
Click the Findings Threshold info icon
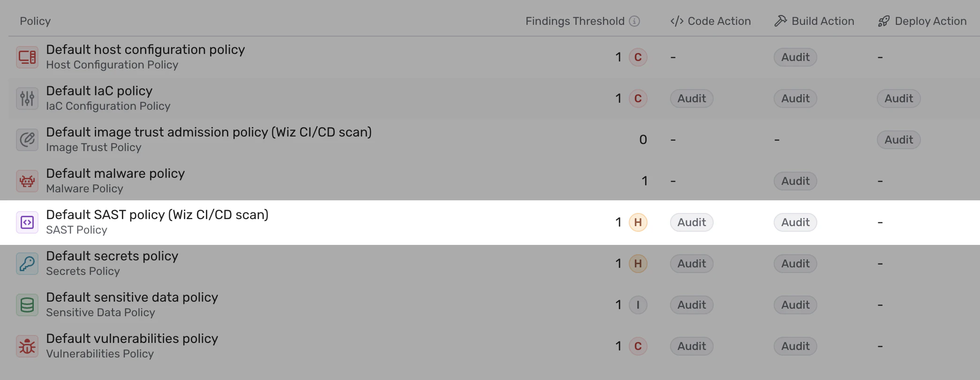(634, 21)
